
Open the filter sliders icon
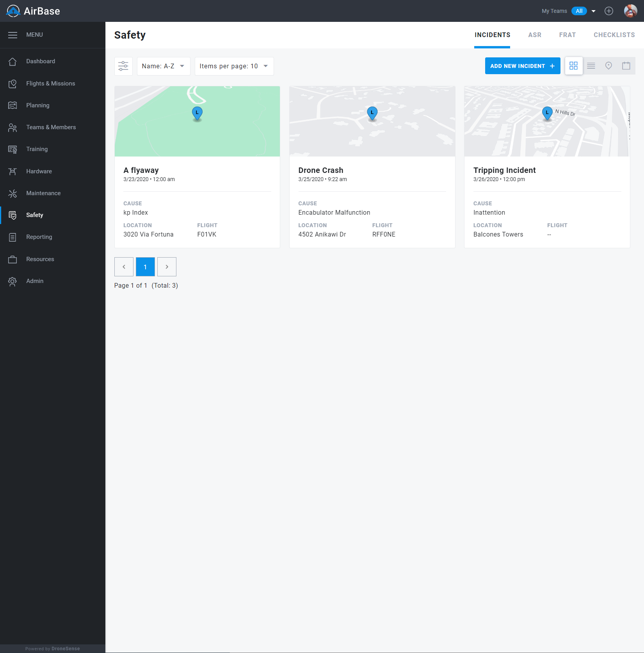pyautogui.click(x=123, y=66)
